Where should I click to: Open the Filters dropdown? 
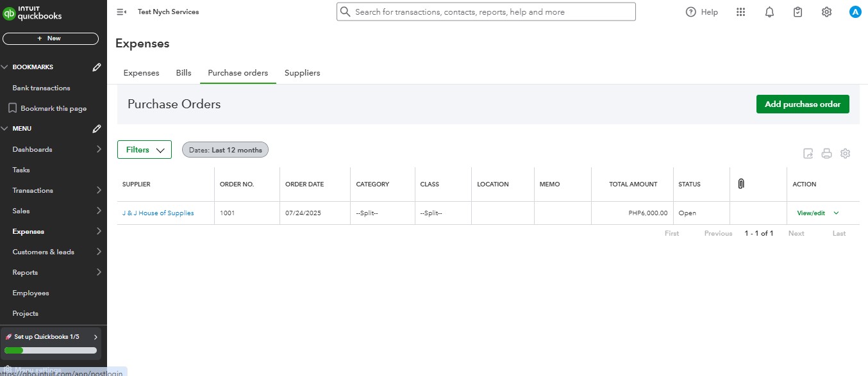144,150
